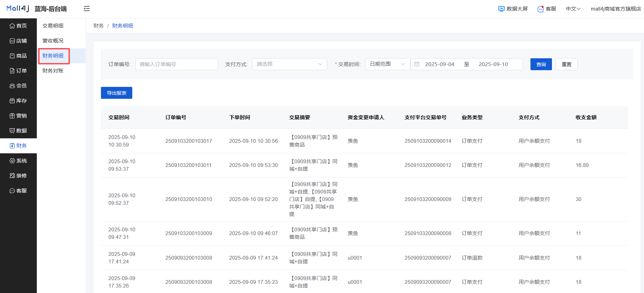Click the 收支金额 column header

[586, 118]
